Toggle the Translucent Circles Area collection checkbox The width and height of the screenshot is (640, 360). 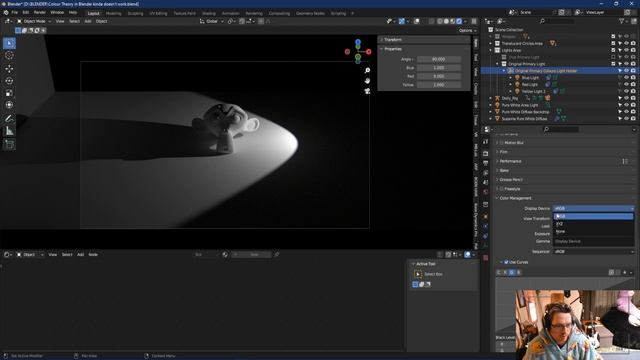[x=613, y=43]
